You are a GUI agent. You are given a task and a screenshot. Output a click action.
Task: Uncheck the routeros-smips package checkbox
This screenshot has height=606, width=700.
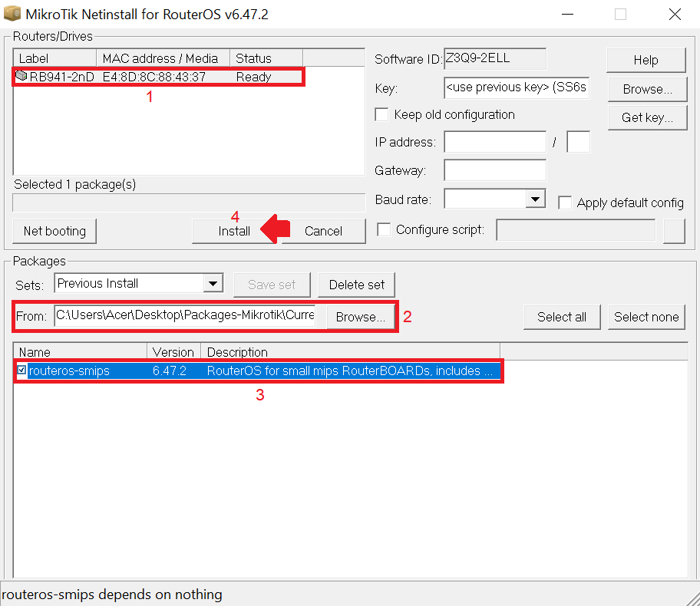(x=21, y=370)
